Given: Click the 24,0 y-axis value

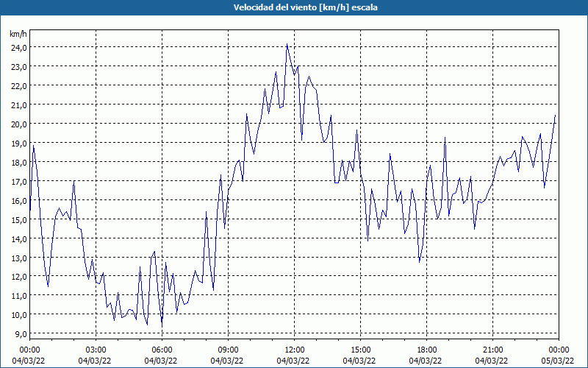Looking at the screenshot, I should click(x=19, y=48).
